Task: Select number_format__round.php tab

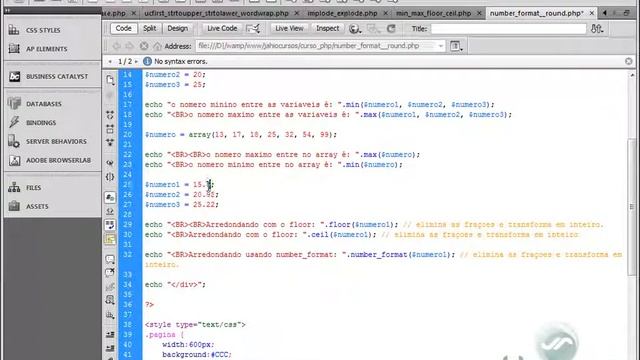Action: (537, 13)
